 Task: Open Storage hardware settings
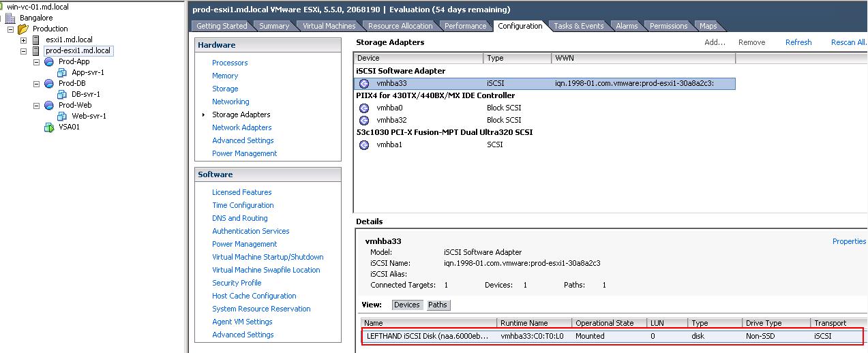tap(225, 89)
